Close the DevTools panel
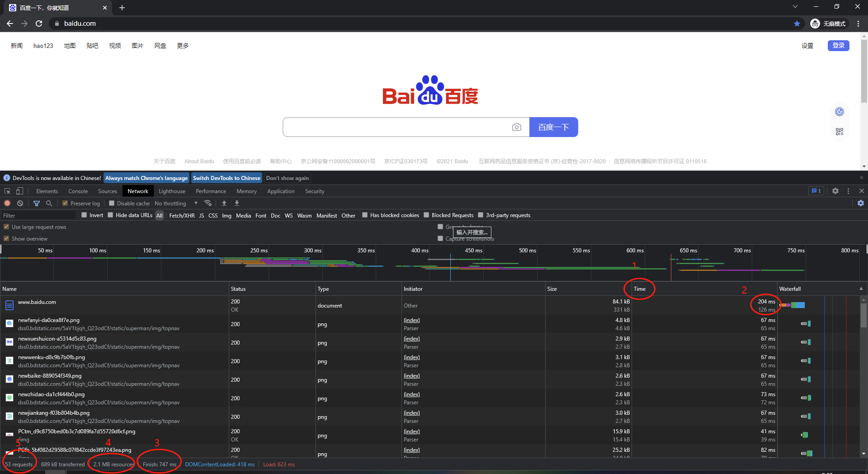This screenshot has height=474, width=868. [x=862, y=191]
